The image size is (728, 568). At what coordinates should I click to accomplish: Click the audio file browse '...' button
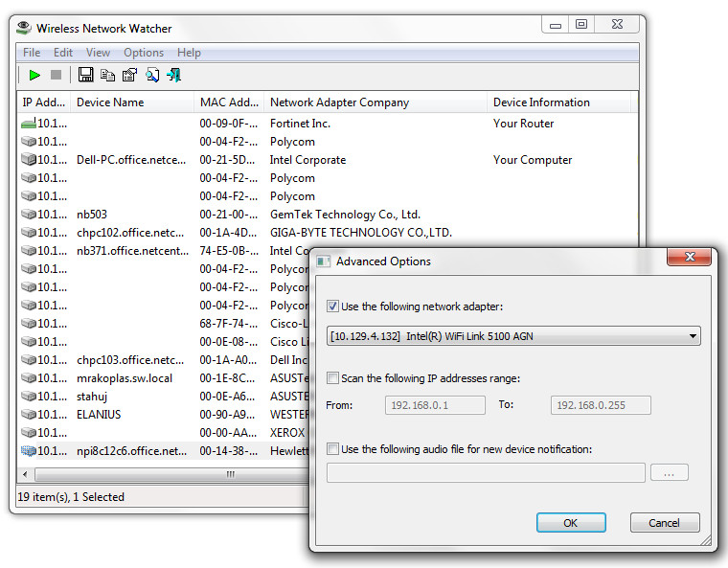coord(669,473)
